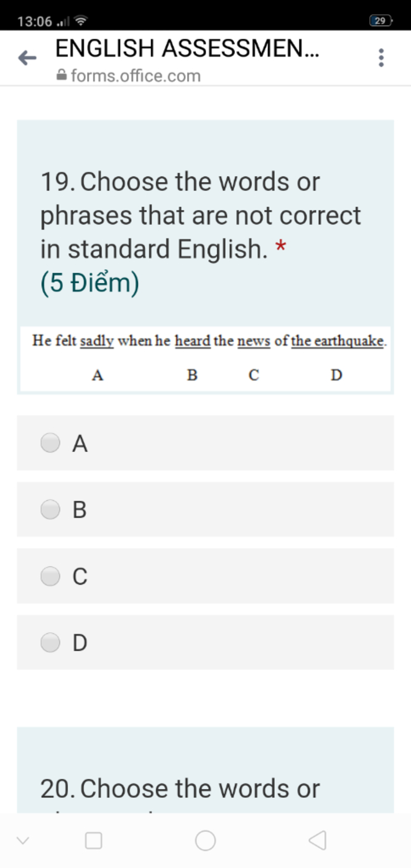Tap the Wi-Fi icon in status bar
This screenshot has height=868, width=411.
[81, 20]
